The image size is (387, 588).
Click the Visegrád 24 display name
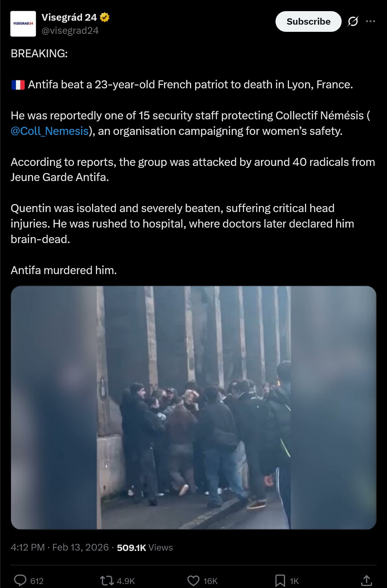(x=69, y=17)
